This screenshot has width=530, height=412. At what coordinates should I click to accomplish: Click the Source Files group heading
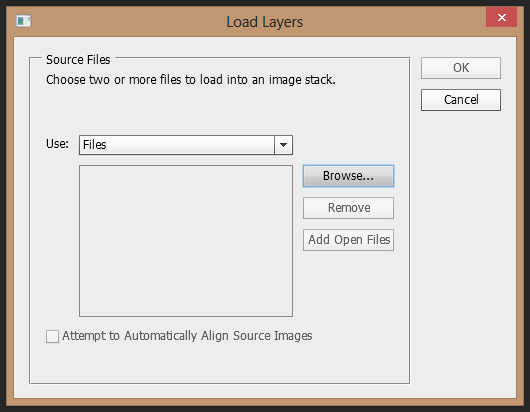click(78, 60)
